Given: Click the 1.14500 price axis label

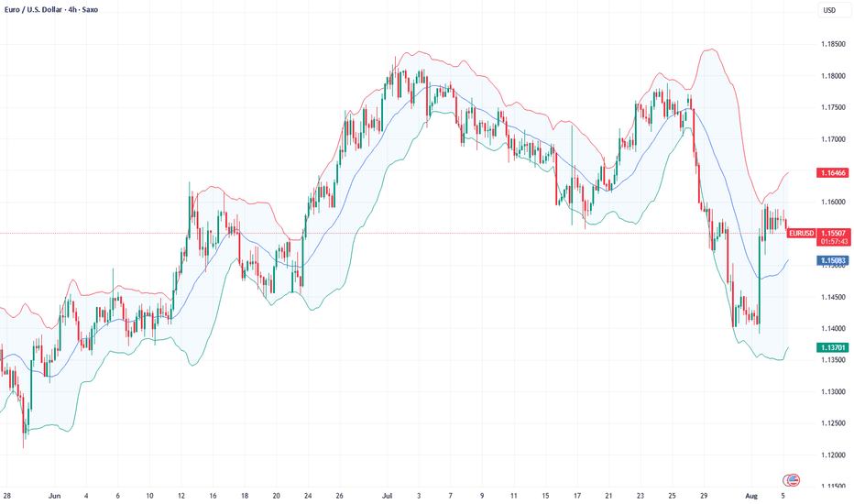Looking at the screenshot, I should pyautogui.click(x=833, y=297).
